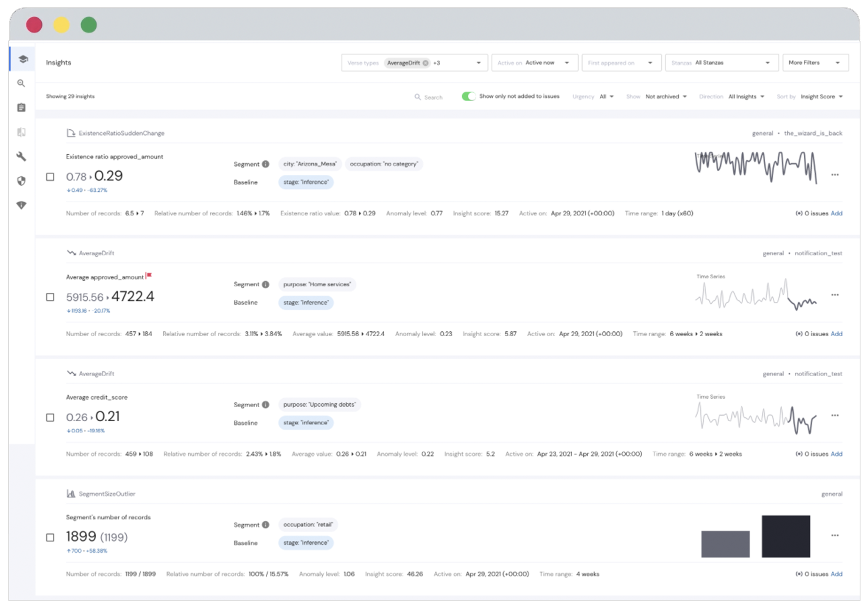Select the Insights graduation cap icon in sidebar
Viewport: 868px width, 609px height.
[x=21, y=58]
